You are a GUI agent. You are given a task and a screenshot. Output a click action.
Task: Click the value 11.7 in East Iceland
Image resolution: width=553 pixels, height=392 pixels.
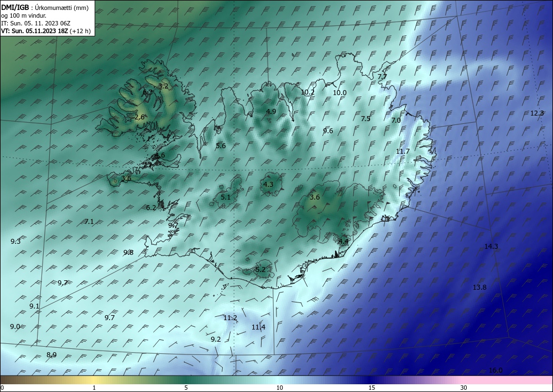pyautogui.click(x=403, y=151)
